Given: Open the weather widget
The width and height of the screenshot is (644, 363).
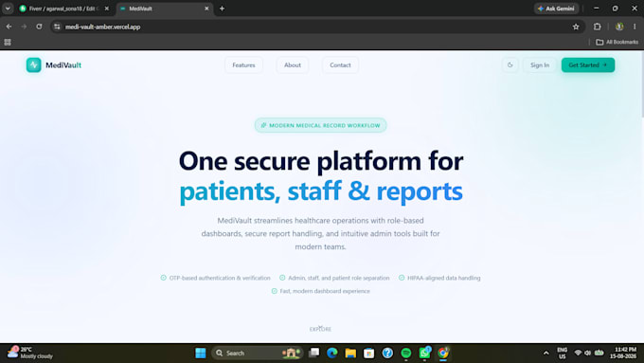Looking at the screenshot, I should 30,353.
